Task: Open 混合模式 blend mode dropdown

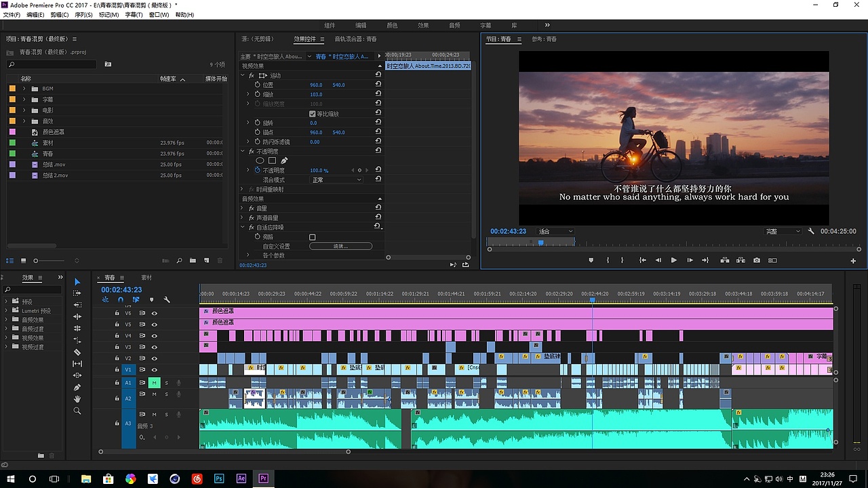Action: point(336,180)
